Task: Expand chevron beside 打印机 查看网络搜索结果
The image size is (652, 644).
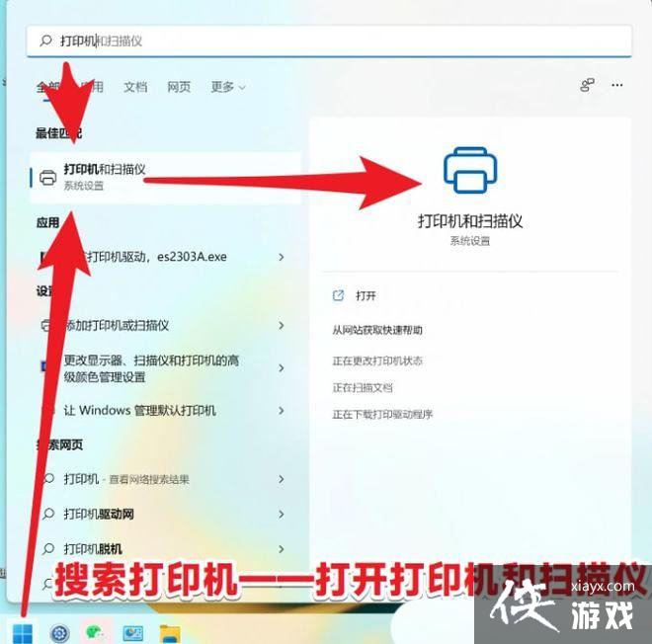Action: click(x=282, y=479)
